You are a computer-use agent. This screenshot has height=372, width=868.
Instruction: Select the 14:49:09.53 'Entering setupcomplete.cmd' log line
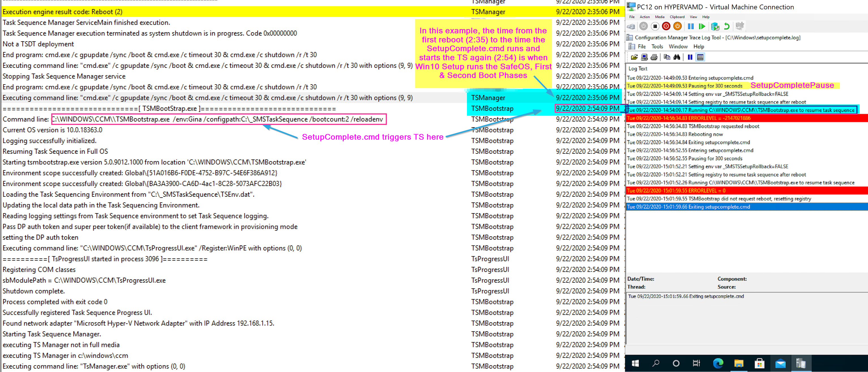click(747, 78)
